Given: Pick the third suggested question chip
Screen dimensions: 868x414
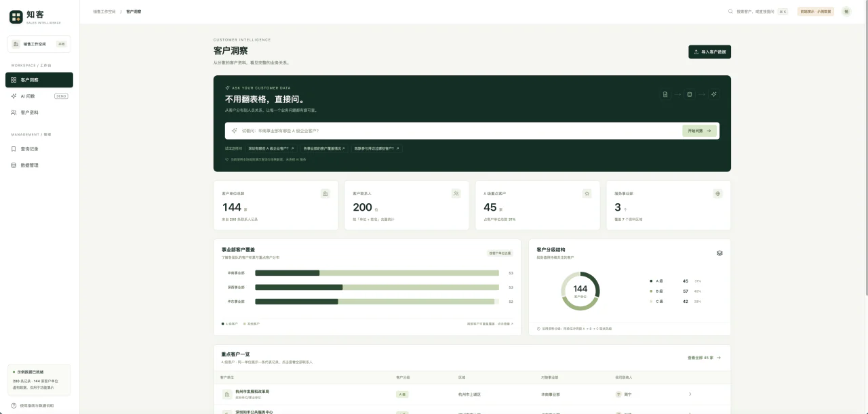Looking at the screenshot, I should pyautogui.click(x=376, y=148).
